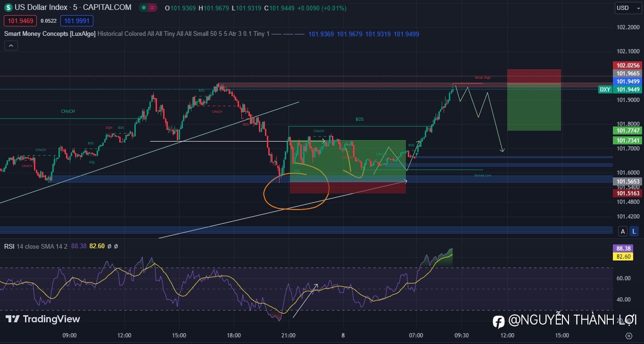This screenshot has height=344, width=644.
Task: Select the Smart Money Concepts indicator legend
Action: pyautogui.click(x=50, y=34)
